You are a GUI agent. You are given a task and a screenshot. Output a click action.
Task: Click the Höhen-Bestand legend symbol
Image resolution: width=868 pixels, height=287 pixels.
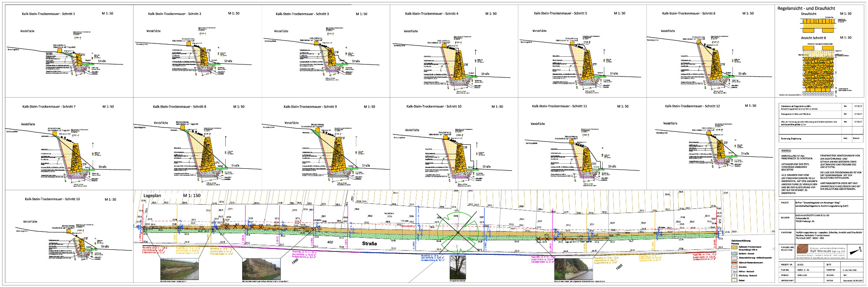click(734, 271)
